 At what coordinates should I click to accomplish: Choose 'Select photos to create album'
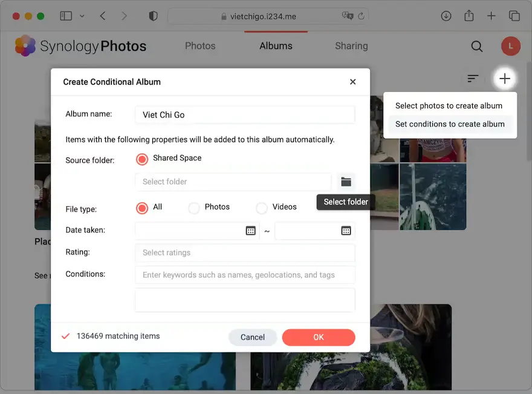pos(449,106)
